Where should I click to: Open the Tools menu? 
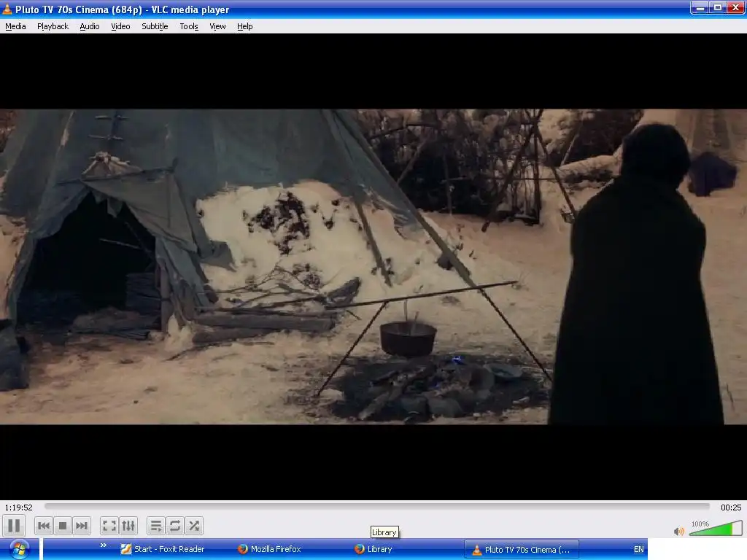(189, 26)
